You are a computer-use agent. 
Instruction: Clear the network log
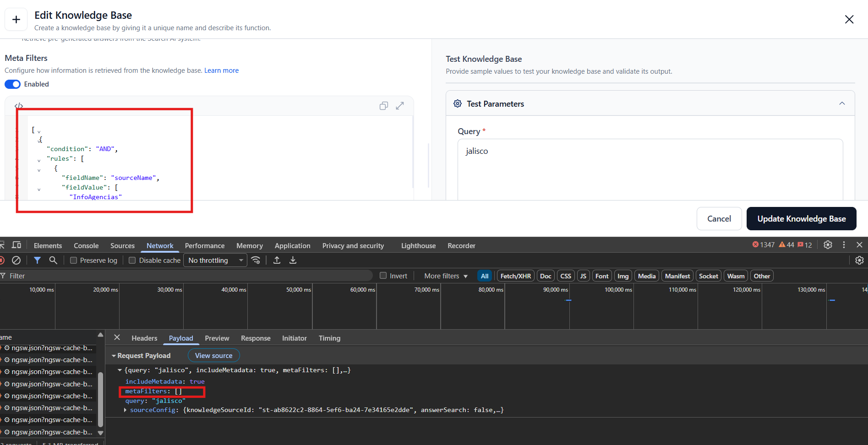click(x=16, y=260)
